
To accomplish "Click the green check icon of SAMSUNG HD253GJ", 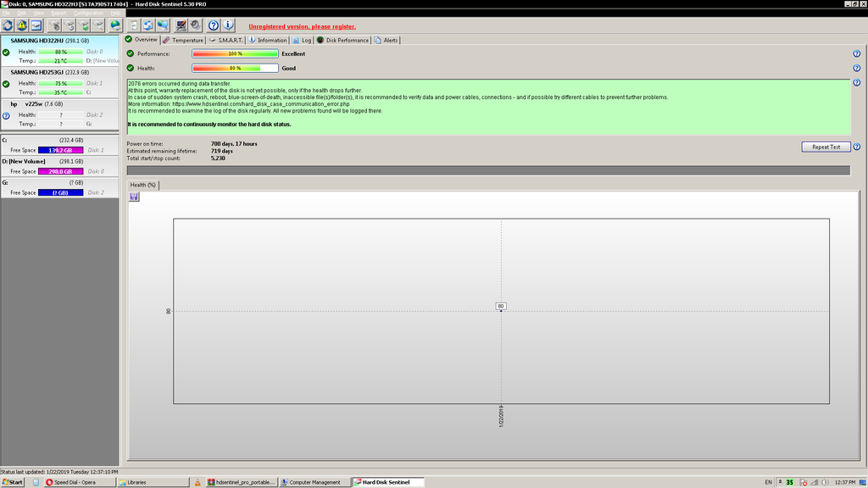I will [x=6, y=84].
